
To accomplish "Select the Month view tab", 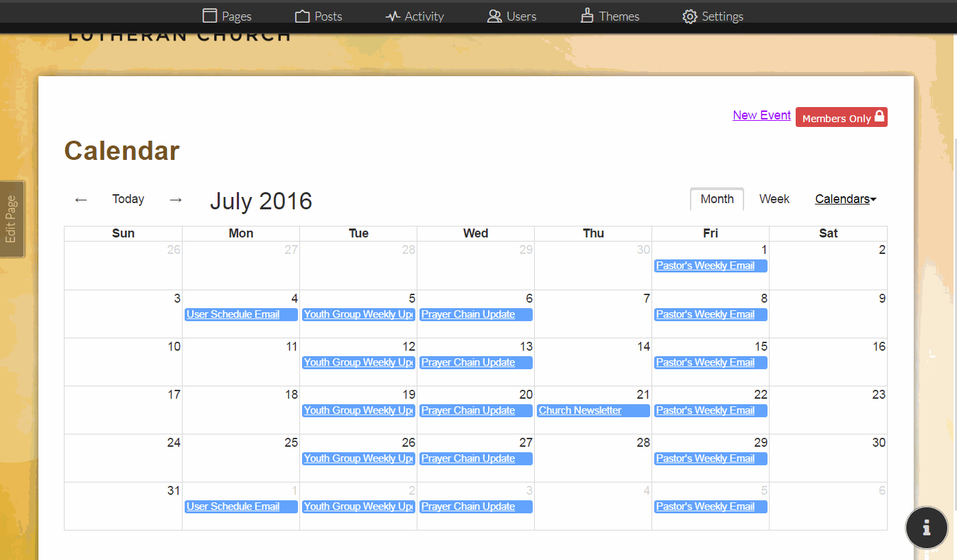I will pos(717,199).
